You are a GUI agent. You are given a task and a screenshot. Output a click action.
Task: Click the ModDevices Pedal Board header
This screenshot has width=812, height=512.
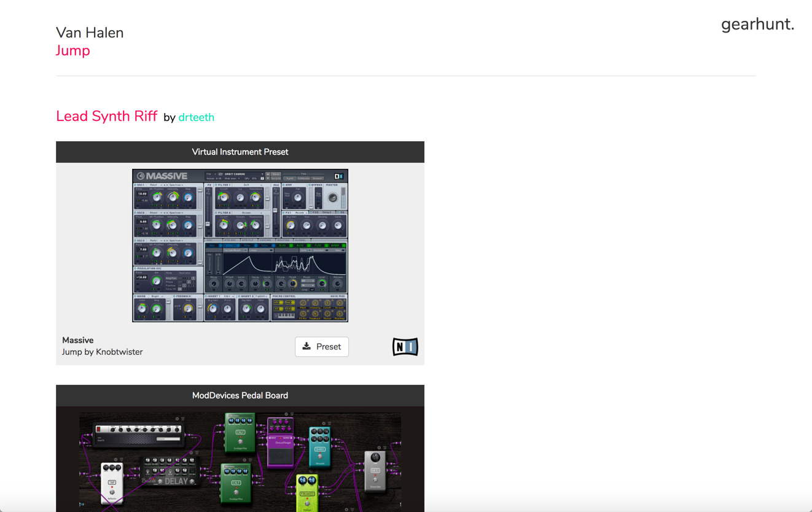point(240,395)
